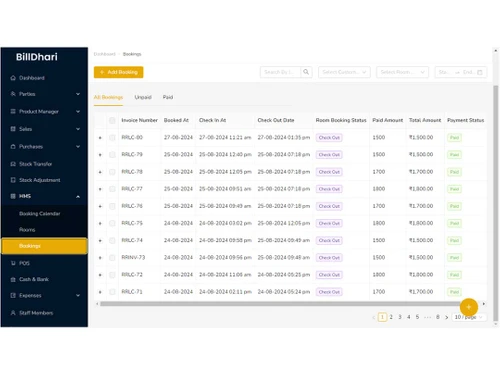
Task: Click the search magnifier icon
Action: (306, 72)
